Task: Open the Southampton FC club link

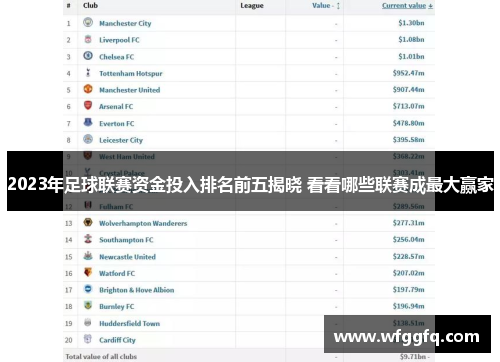Action: (126, 240)
